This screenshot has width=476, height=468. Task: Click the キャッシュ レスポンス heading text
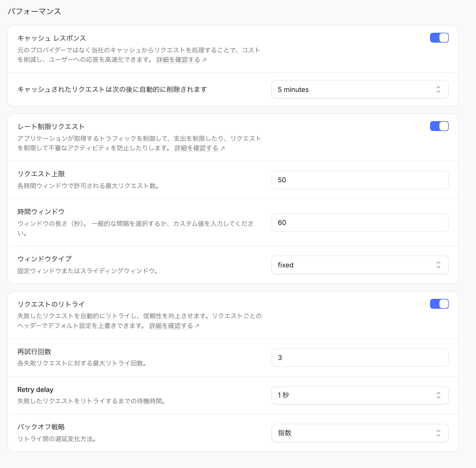click(x=52, y=38)
